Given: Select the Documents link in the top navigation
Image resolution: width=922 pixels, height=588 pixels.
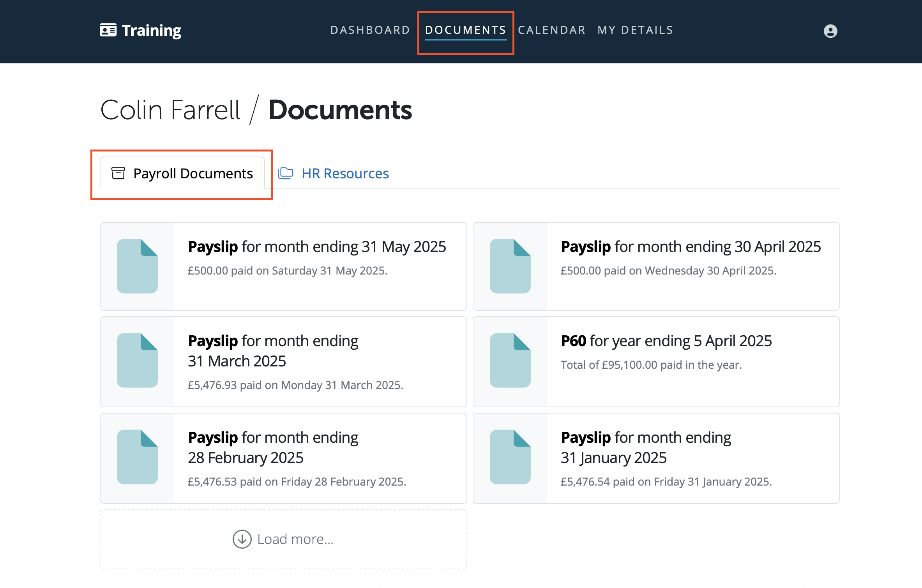Looking at the screenshot, I should tap(466, 30).
